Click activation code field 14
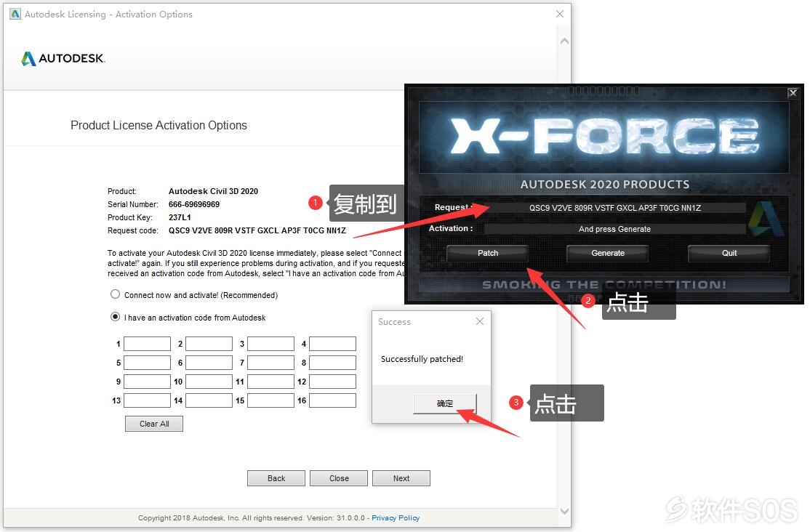This screenshot has height=532, width=810. click(x=209, y=400)
